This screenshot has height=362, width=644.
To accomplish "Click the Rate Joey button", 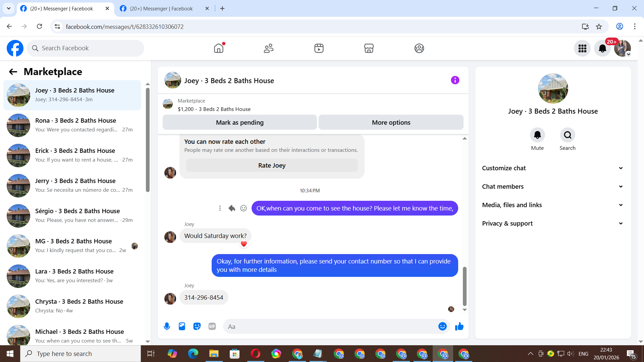I will 272,165.
